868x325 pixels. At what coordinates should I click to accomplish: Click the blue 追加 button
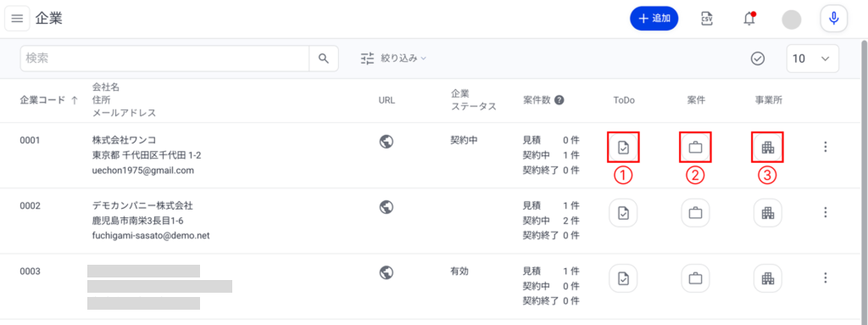[x=654, y=19]
